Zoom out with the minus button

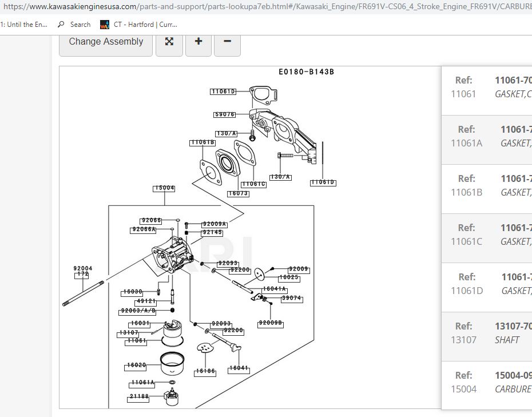click(x=227, y=43)
